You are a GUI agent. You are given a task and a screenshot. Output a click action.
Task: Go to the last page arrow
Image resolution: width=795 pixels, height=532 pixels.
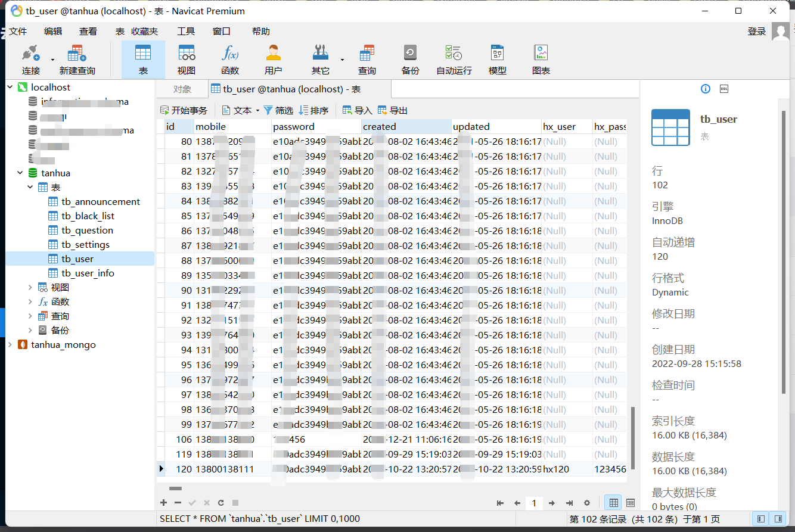coord(569,503)
